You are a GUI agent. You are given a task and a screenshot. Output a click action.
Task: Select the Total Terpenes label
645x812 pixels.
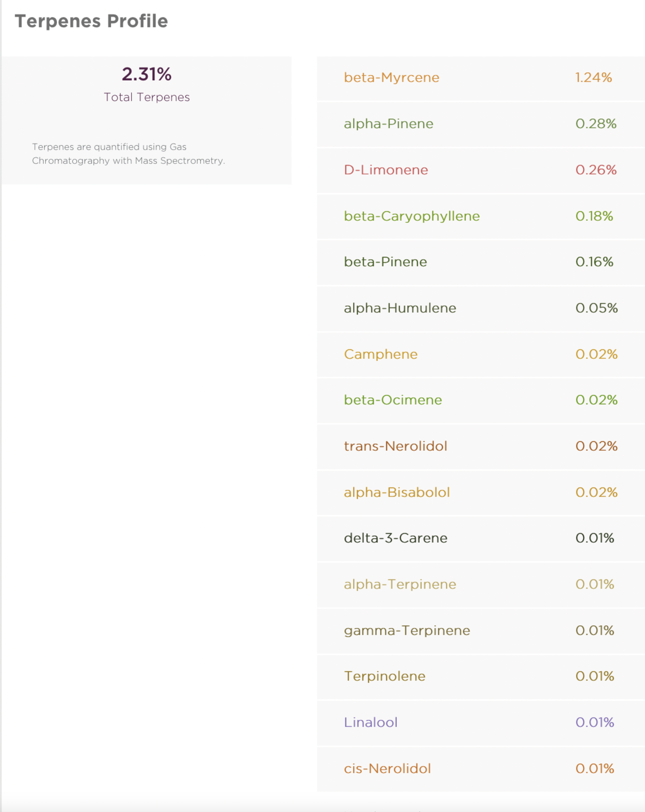point(147,97)
